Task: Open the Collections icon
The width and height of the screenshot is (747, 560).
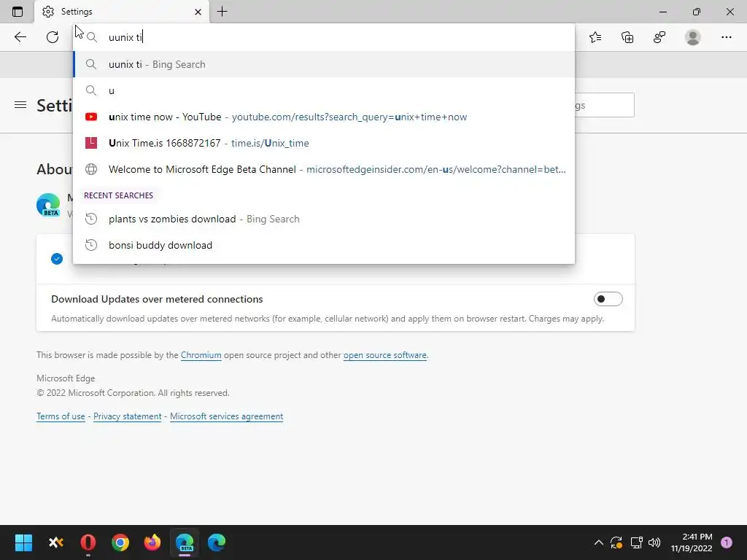Action: 627,37
